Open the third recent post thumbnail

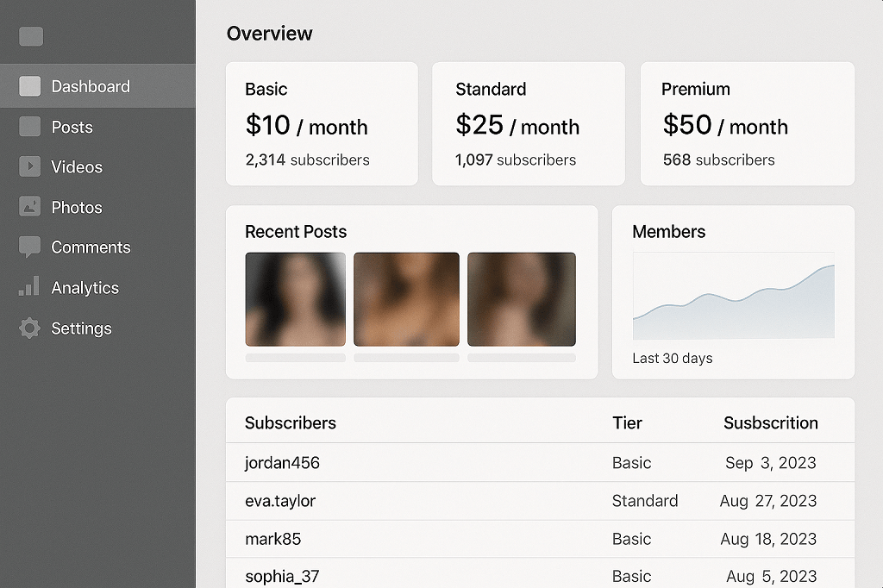pos(521,299)
